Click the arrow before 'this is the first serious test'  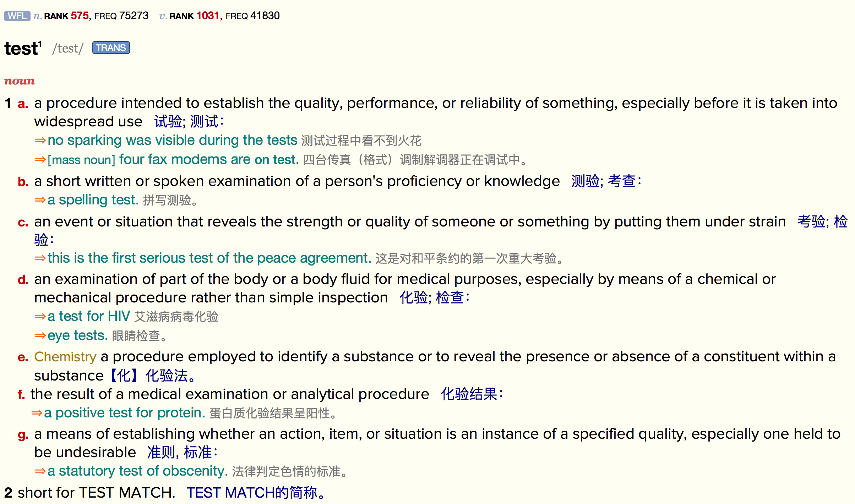pos(40,258)
